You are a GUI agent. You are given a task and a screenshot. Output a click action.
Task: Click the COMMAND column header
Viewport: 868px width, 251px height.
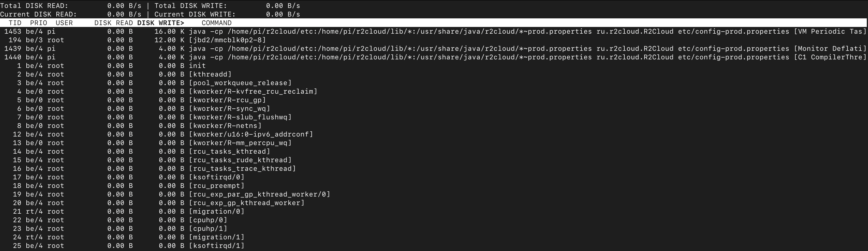coord(216,23)
